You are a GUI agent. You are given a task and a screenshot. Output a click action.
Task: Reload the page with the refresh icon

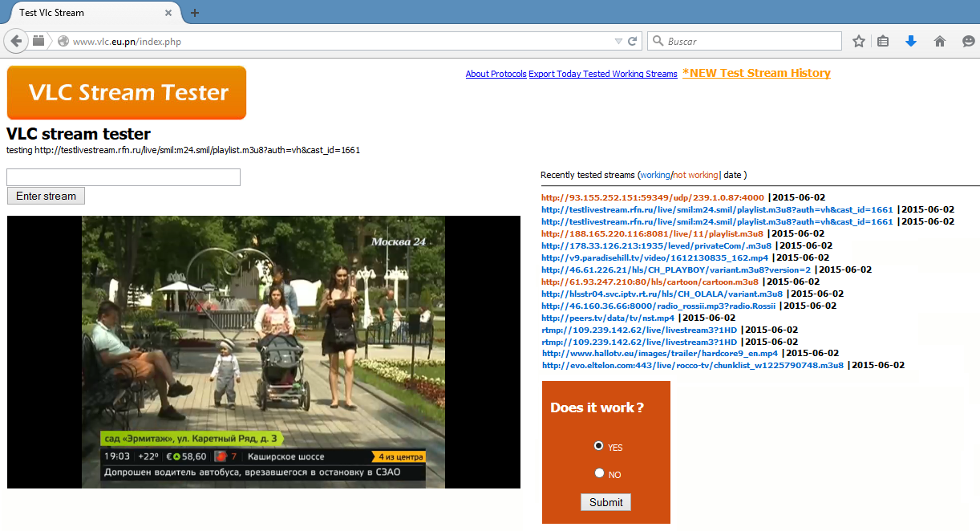633,41
